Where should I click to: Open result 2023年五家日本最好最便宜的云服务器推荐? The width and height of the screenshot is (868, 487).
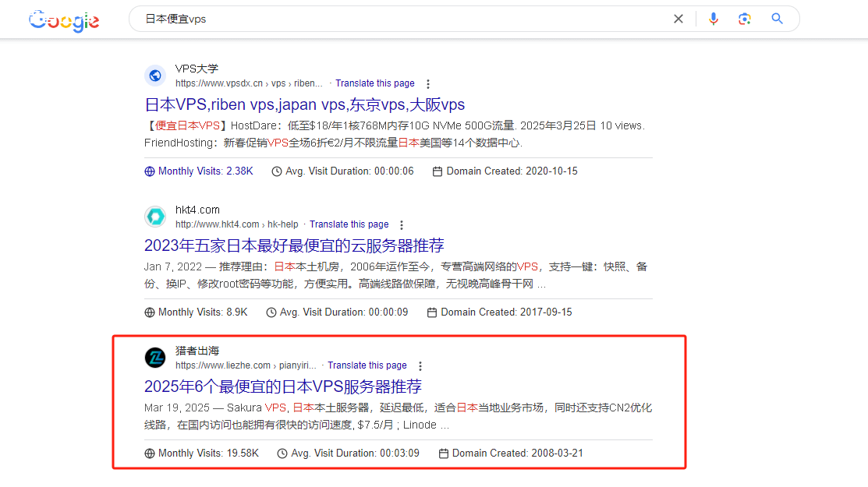(294, 245)
